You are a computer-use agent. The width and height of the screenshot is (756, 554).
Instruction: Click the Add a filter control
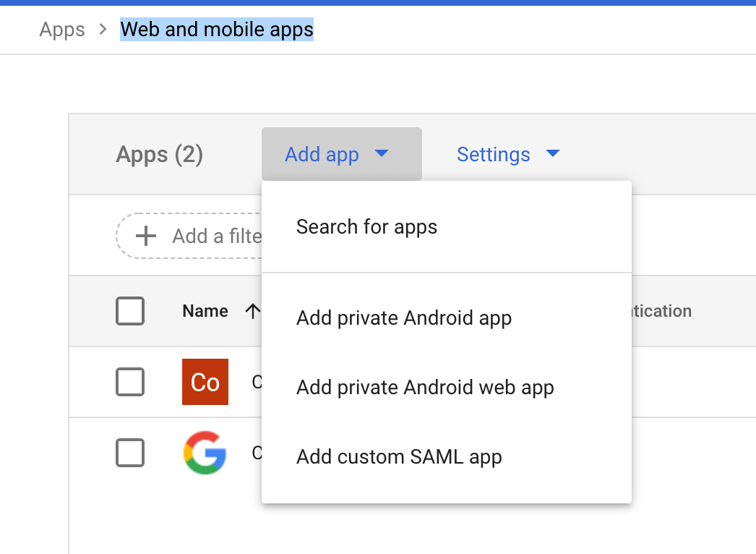(x=195, y=236)
